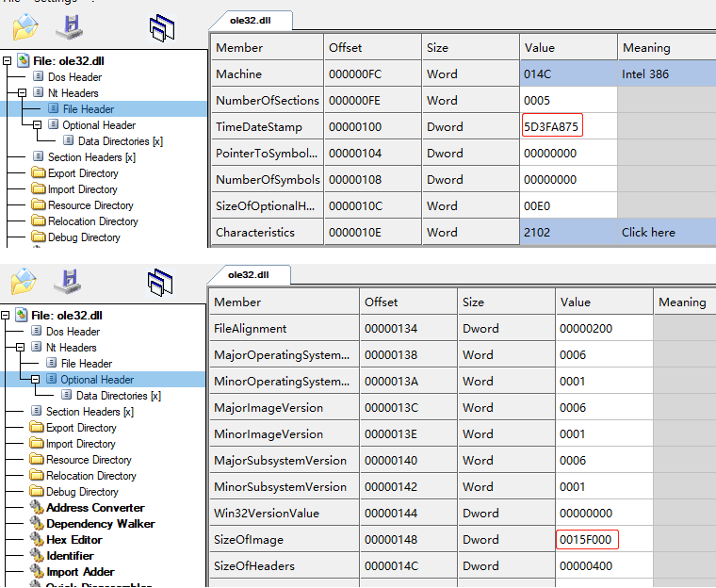This screenshot has height=588, width=716.
Task: Select the ole32.dll tab in the upper pane
Action: pos(251,21)
